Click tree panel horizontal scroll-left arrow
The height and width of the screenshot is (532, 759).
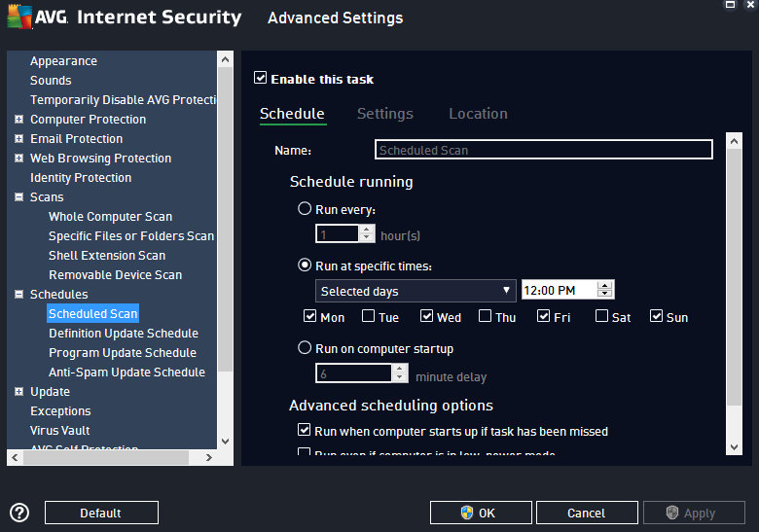(x=15, y=457)
